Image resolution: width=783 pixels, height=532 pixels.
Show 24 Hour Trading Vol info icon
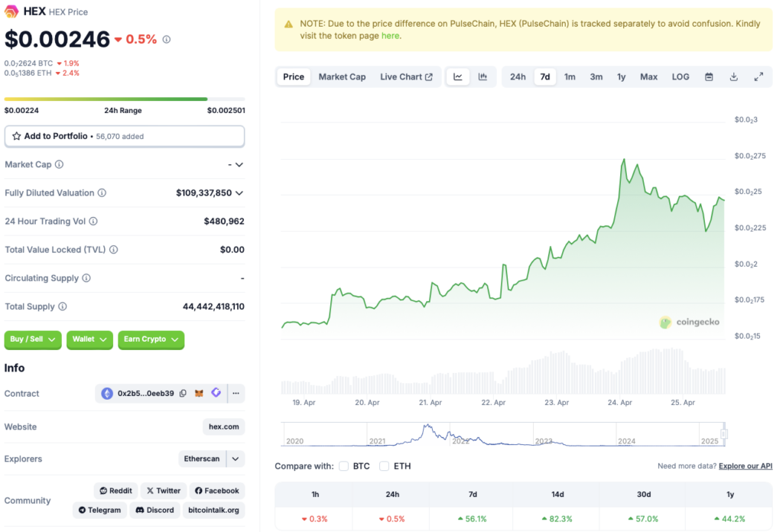click(93, 221)
